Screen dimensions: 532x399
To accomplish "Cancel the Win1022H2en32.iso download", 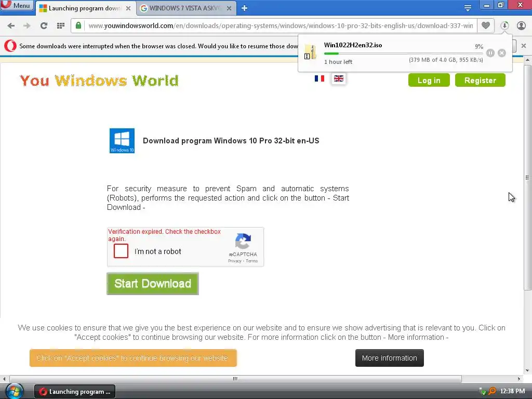I will [x=502, y=53].
